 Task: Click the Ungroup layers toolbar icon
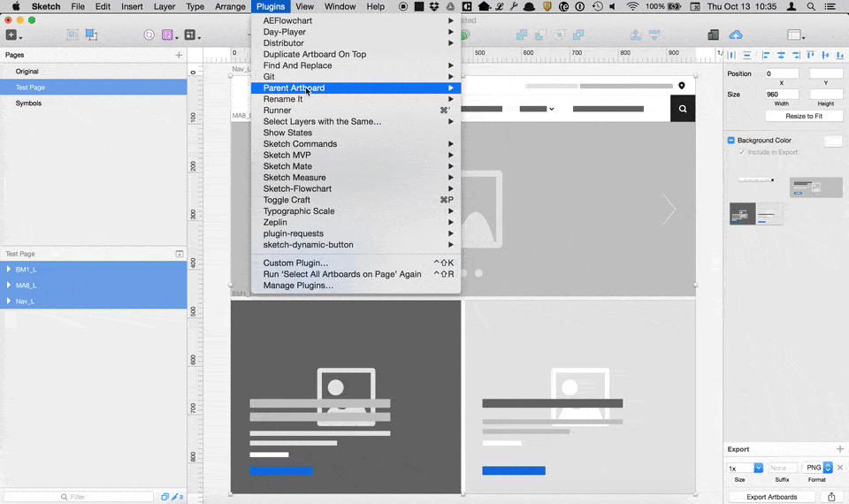[x=91, y=35]
